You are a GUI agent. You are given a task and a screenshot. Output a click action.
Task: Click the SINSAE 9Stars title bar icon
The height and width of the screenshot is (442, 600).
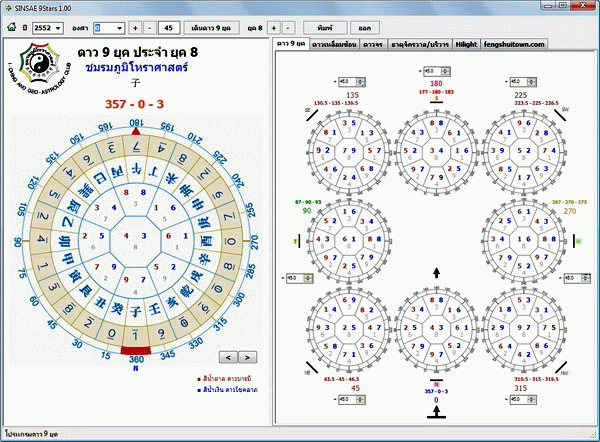tap(8, 8)
